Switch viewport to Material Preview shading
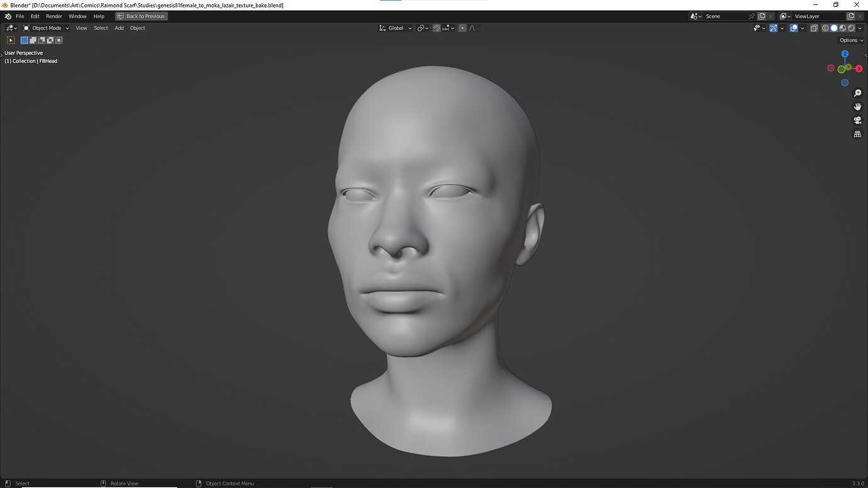The width and height of the screenshot is (868, 488). point(842,28)
